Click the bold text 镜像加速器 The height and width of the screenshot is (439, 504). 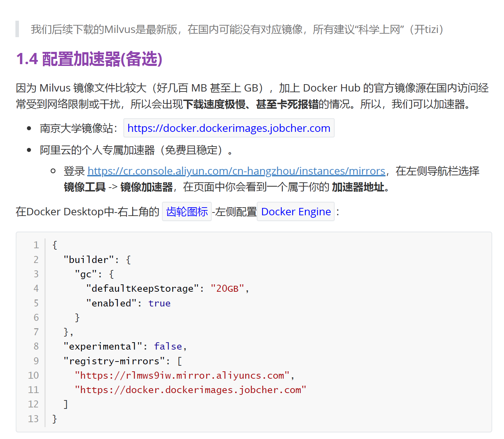tap(147, 187)
